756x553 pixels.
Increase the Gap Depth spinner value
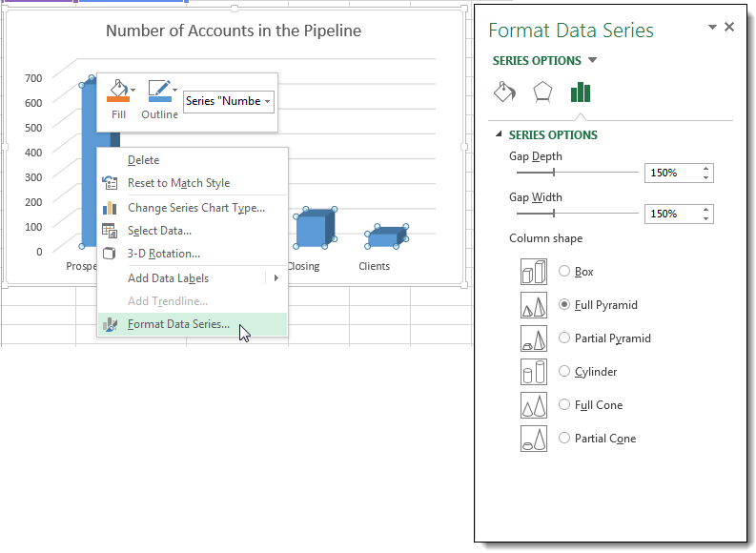click(x=705, y=168)
